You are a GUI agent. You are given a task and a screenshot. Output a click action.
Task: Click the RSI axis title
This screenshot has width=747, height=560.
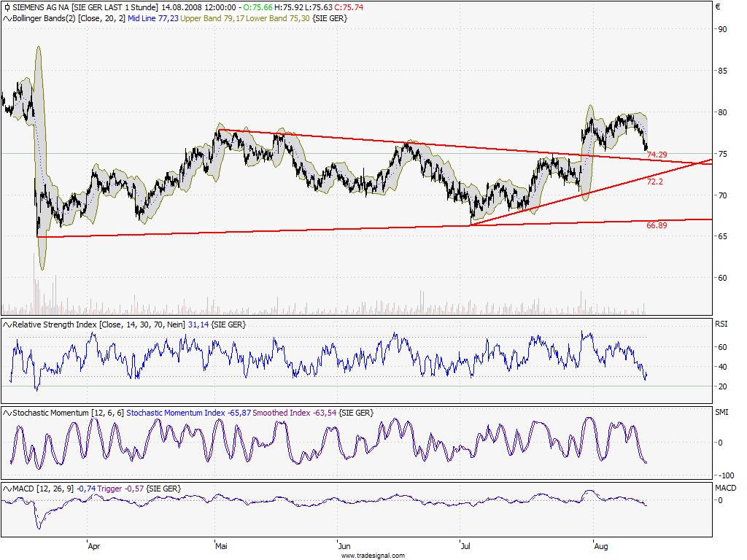coord(721,324)
